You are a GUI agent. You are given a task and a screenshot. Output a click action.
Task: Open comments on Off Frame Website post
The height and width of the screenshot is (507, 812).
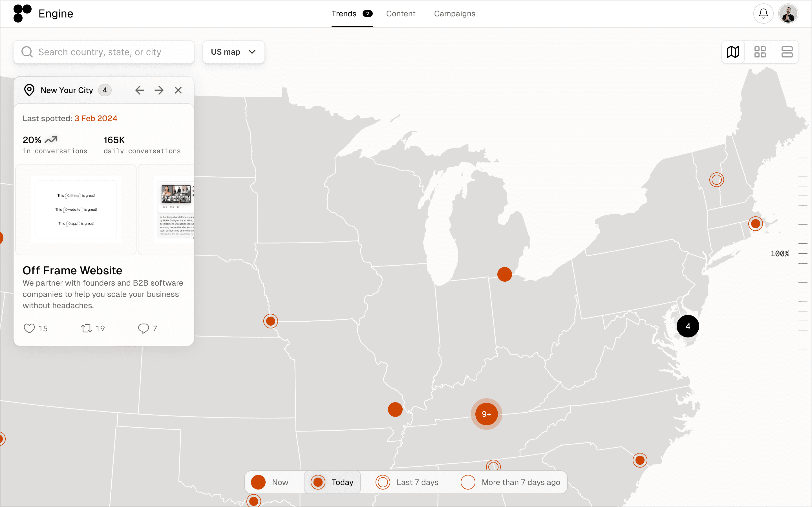pyautogui.click(x=144, y=328)
